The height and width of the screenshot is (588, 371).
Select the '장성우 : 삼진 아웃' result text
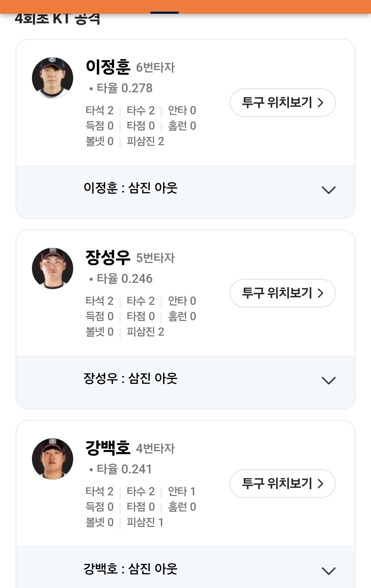point(131,379)
